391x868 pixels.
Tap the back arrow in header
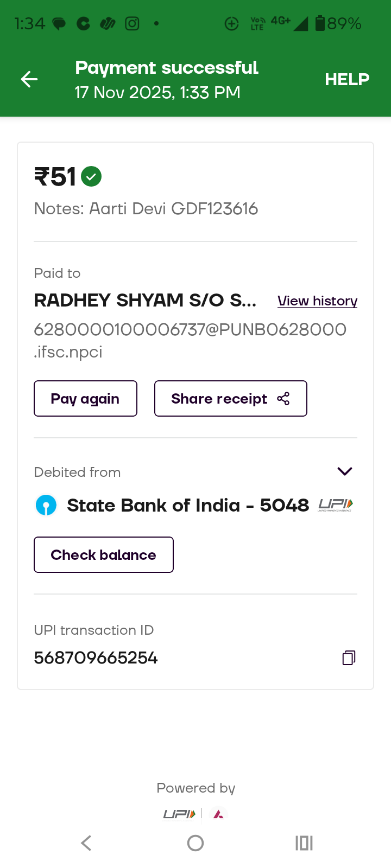tap(29, 79)
